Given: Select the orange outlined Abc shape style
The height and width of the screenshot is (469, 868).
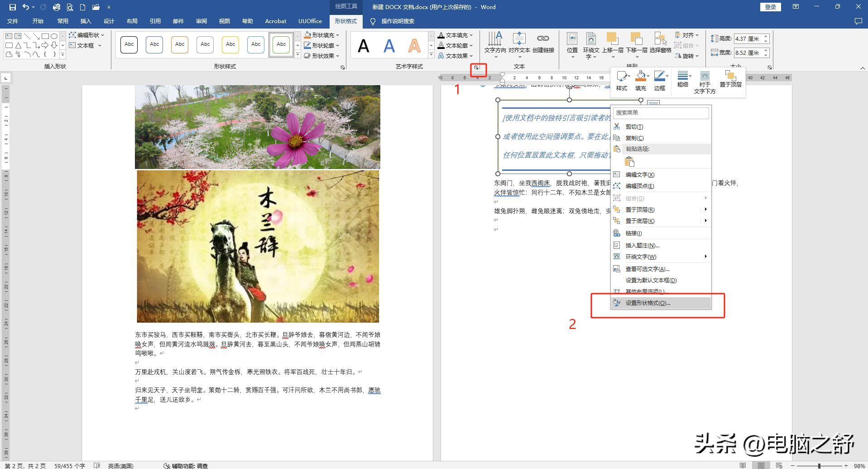Looking at the screenshot, I should 180,45.
